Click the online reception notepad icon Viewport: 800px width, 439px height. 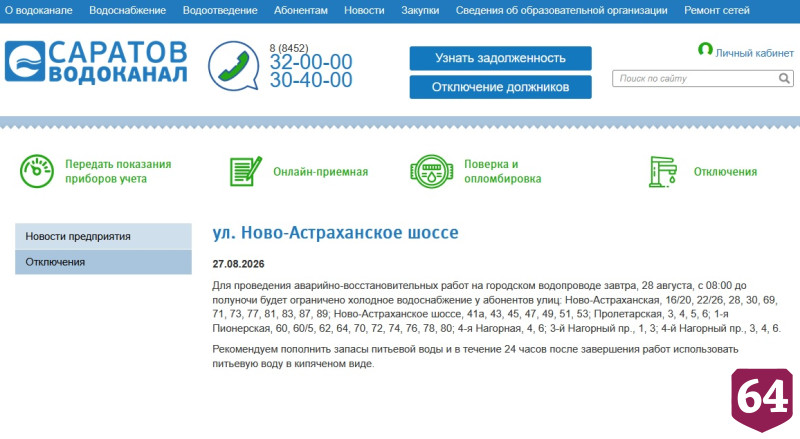coord(245,171)
